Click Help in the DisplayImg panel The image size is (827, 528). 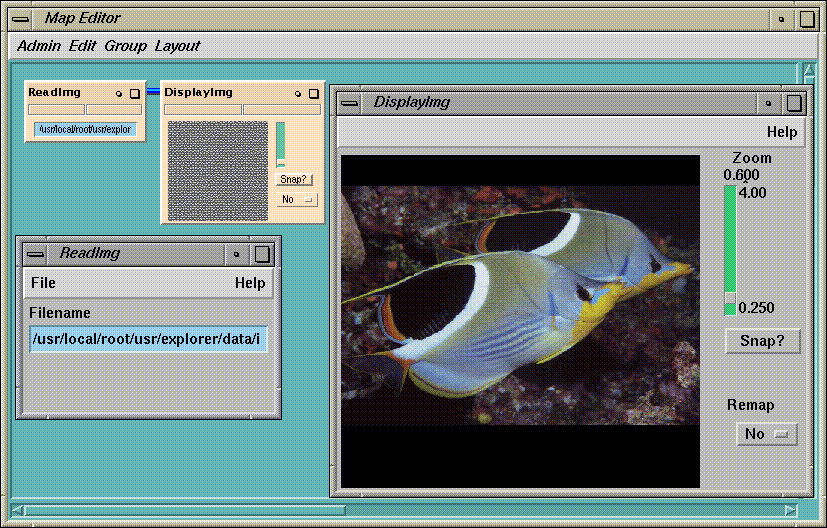pyautogui.click(x=781, y=132)
